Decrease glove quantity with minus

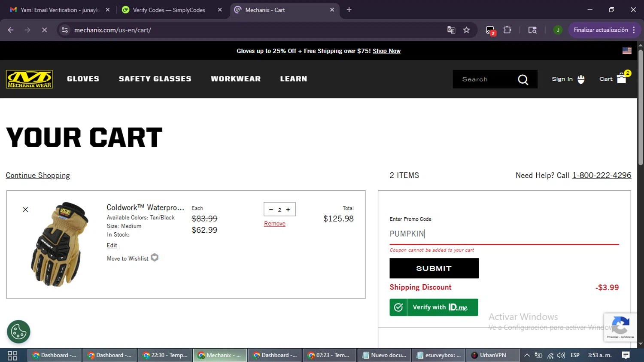point(271,210)
